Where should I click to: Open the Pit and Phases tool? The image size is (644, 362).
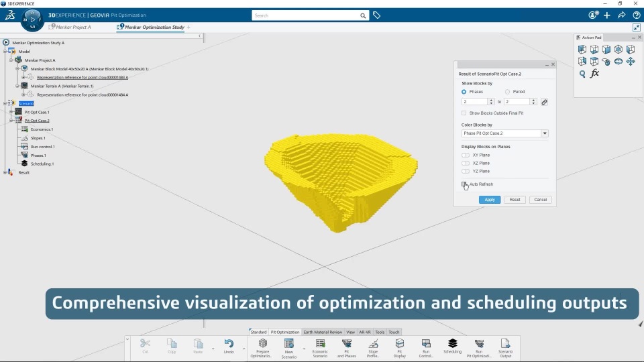point(347,348)
